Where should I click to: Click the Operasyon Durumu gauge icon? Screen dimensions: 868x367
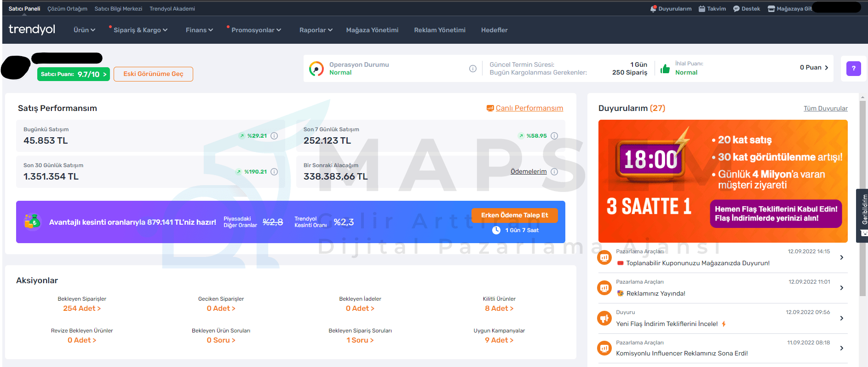(316, 69)
